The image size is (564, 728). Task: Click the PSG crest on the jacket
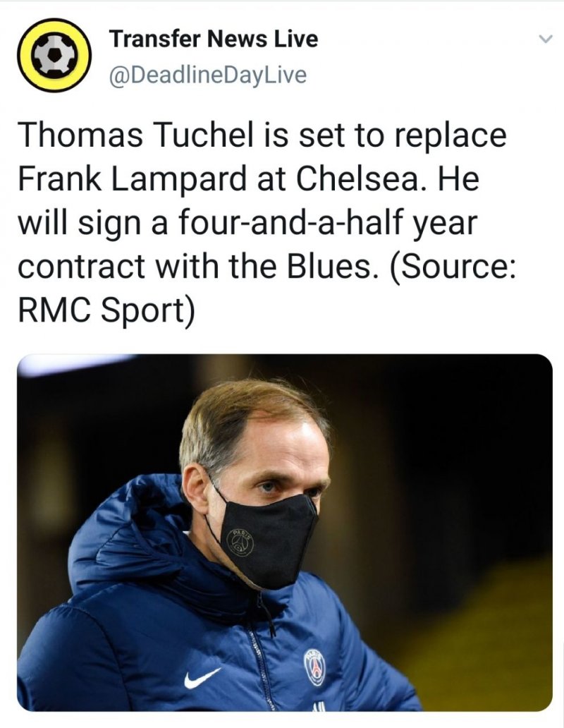click(315, 667)
